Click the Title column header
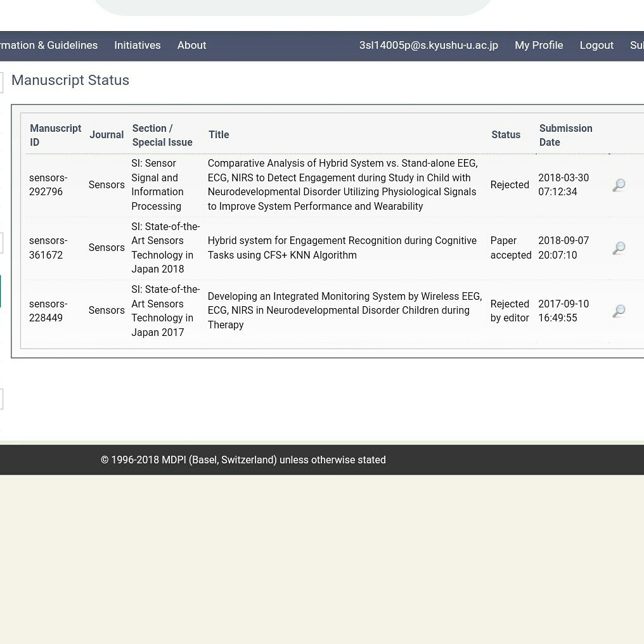The image size is (644, 644). click(219, 135)
